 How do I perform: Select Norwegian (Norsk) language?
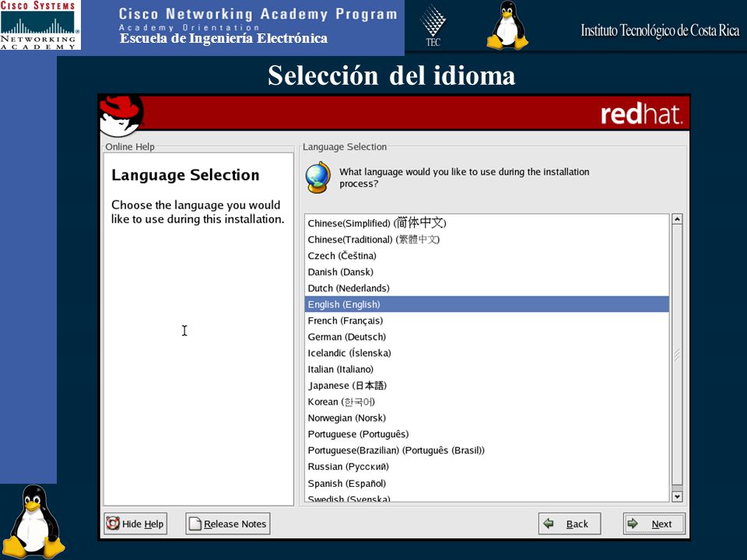[486, 418]
